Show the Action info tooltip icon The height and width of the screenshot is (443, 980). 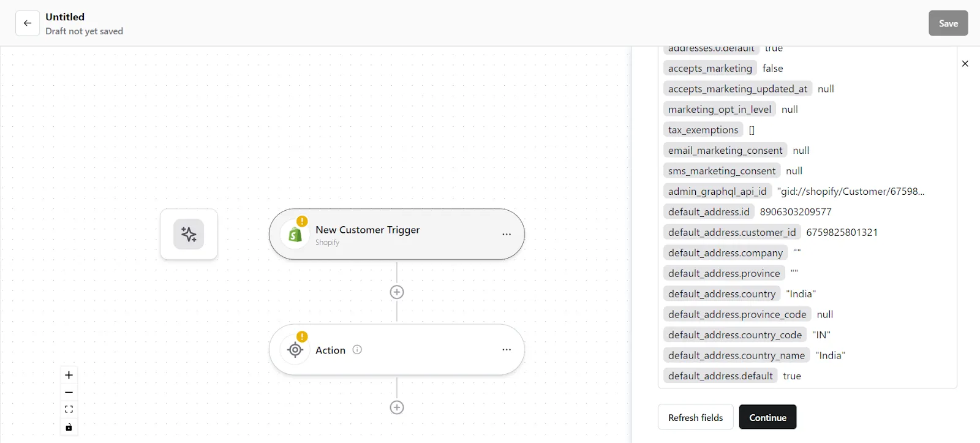[358, 349]
